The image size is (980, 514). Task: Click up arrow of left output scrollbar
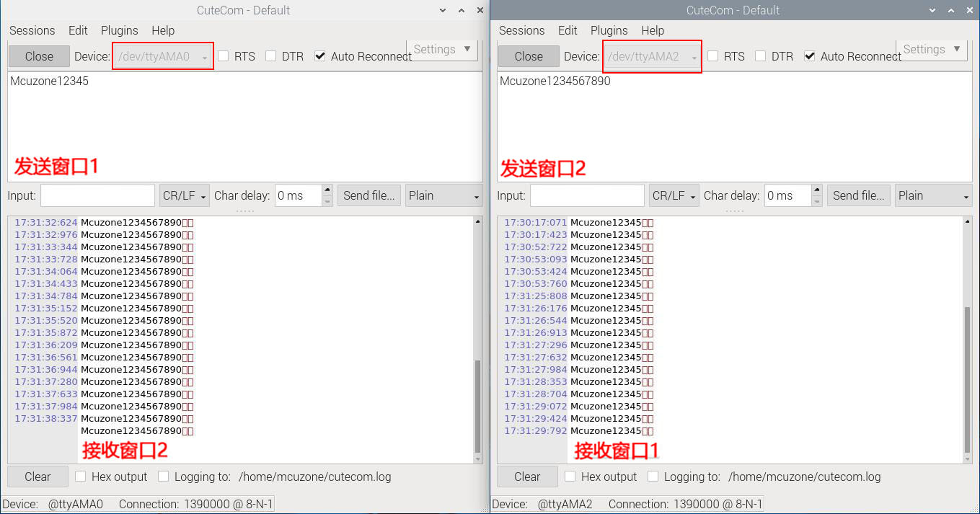tap(477, 221)
